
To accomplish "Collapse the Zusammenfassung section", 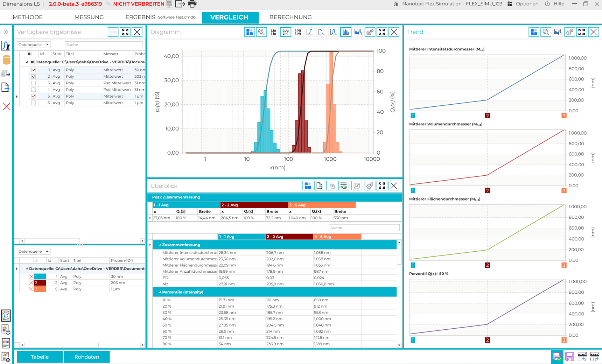I will [160, 245].
